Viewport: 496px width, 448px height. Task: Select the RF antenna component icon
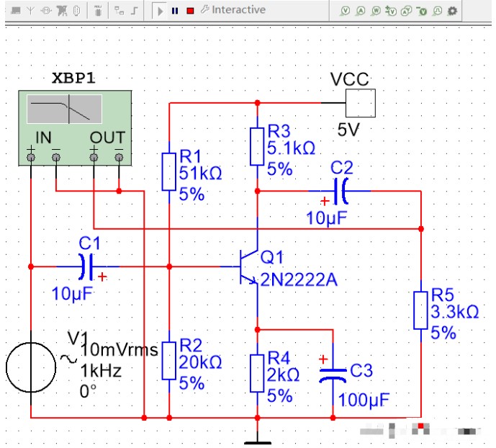pyautogui.click(x=30, y=11)
